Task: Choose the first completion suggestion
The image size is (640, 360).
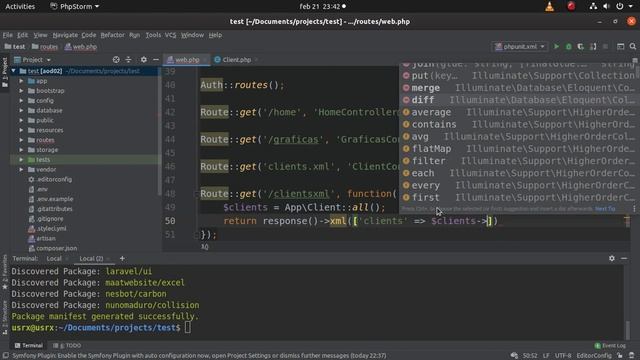Action: click(x=518, y=198)
